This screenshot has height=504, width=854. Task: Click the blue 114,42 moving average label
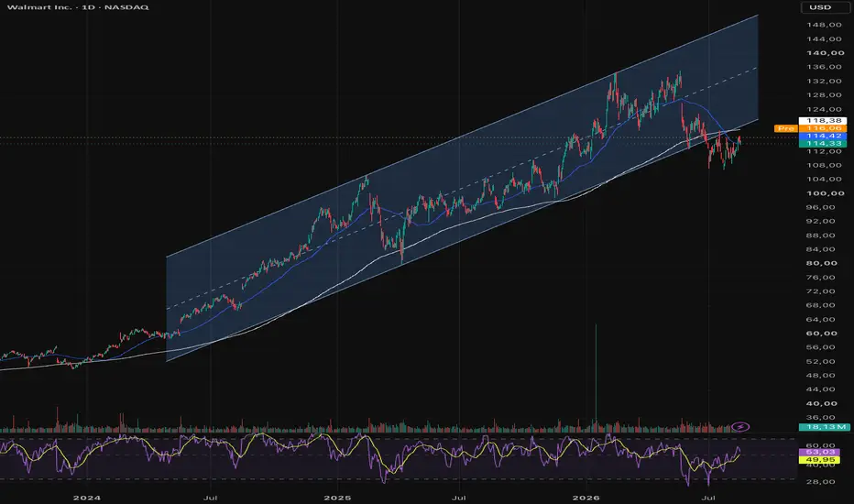coord(823,136)
